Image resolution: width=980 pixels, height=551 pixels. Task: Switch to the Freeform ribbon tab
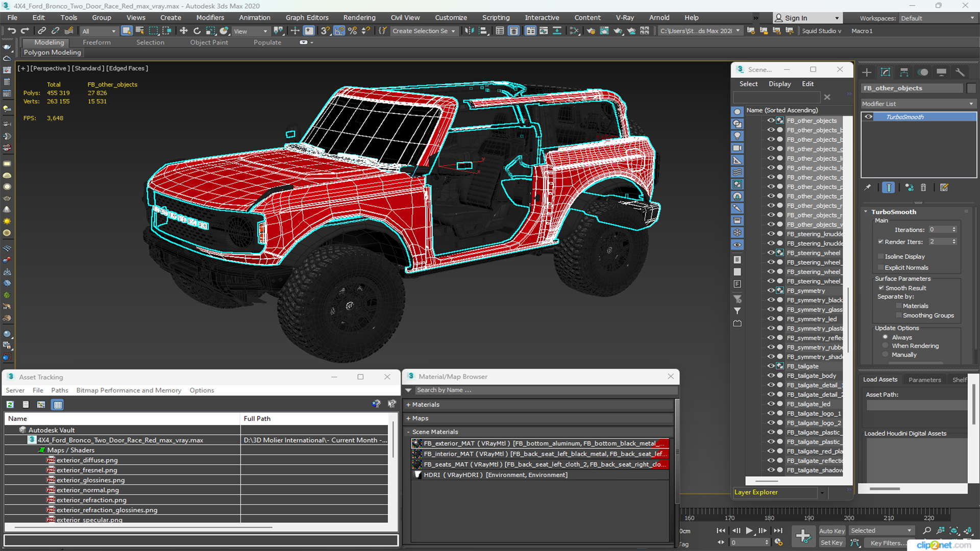[x=96, y=42]
